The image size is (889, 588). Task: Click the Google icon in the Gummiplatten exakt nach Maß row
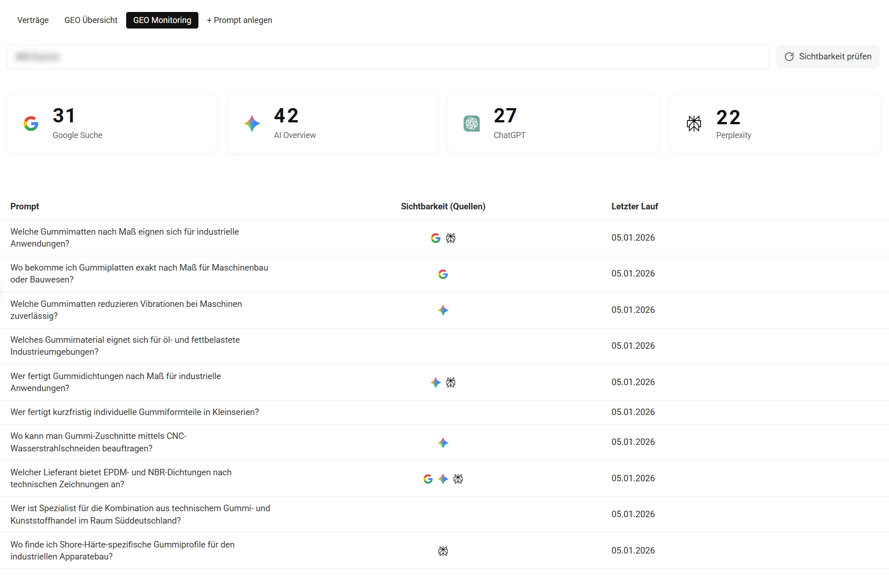(x=443, y=274)
